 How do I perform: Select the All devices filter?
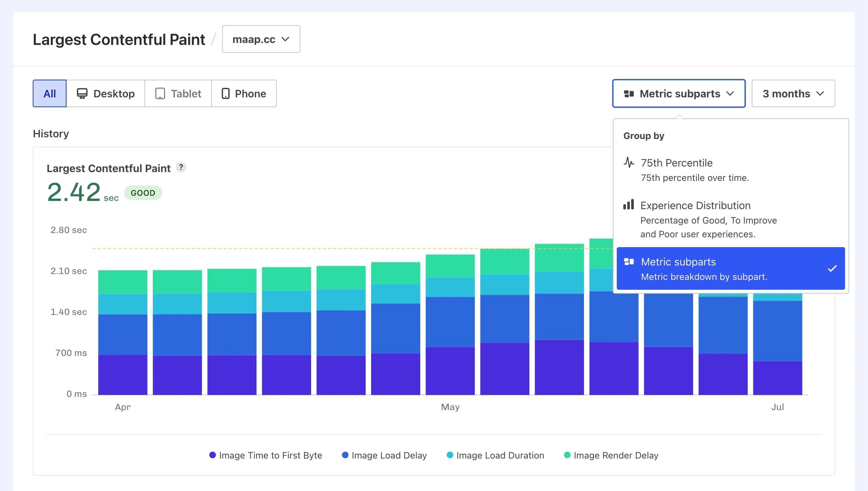pos(49,93)
